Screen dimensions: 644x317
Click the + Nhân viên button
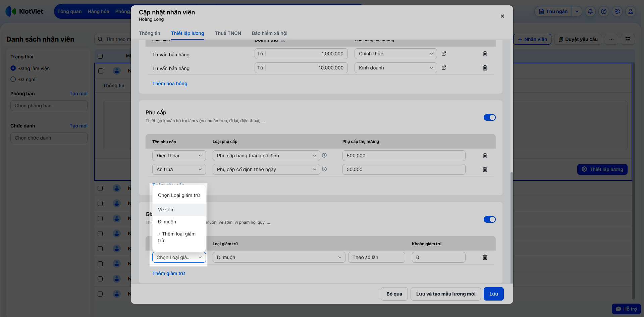[x=532, y=39]
